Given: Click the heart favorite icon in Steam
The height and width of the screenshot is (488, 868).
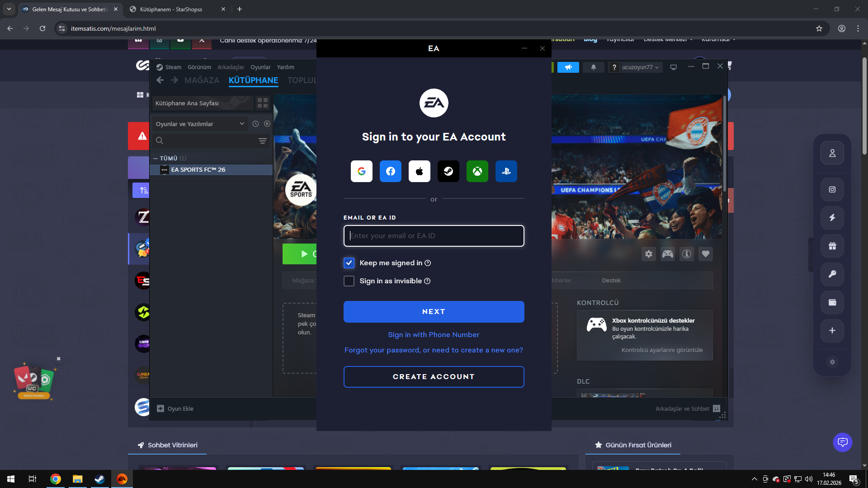Looking at the screenshot, I should pyautogui.click(x=705, y=254).
